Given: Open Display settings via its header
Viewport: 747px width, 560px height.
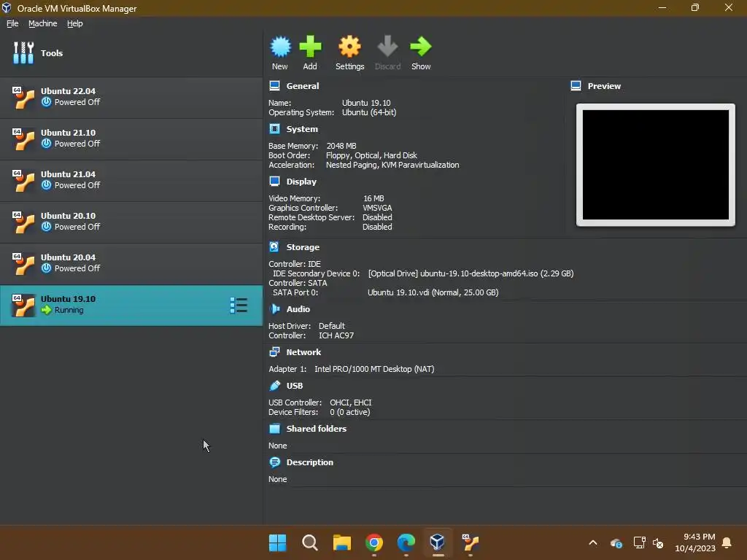Looking at the screenshot, I should pos(301,182).
